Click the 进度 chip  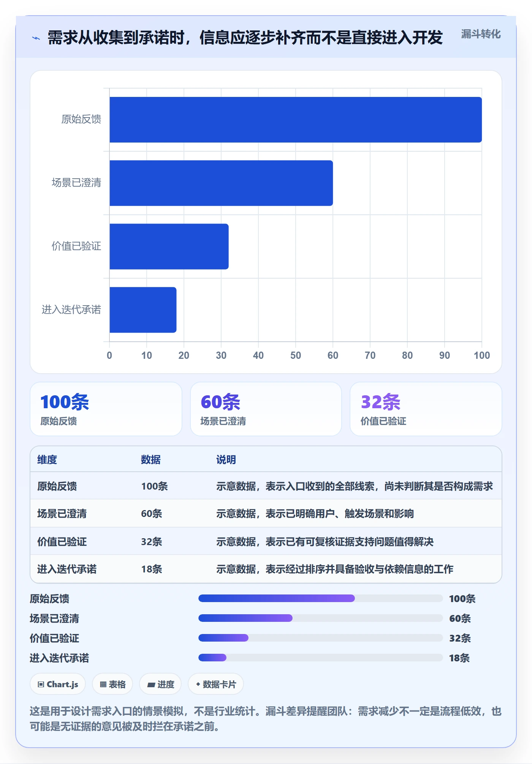pos(160,684)
